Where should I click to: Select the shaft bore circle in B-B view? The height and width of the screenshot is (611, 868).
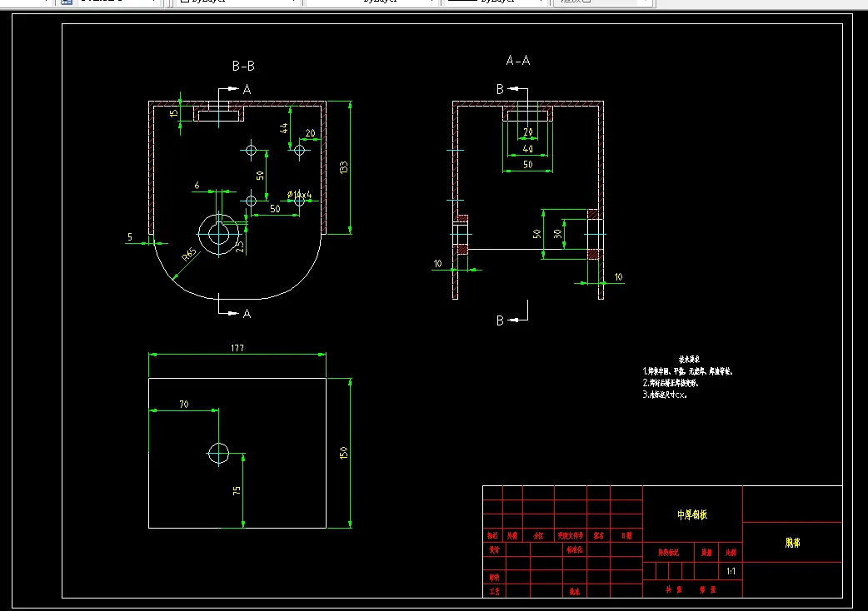[218, 235]
